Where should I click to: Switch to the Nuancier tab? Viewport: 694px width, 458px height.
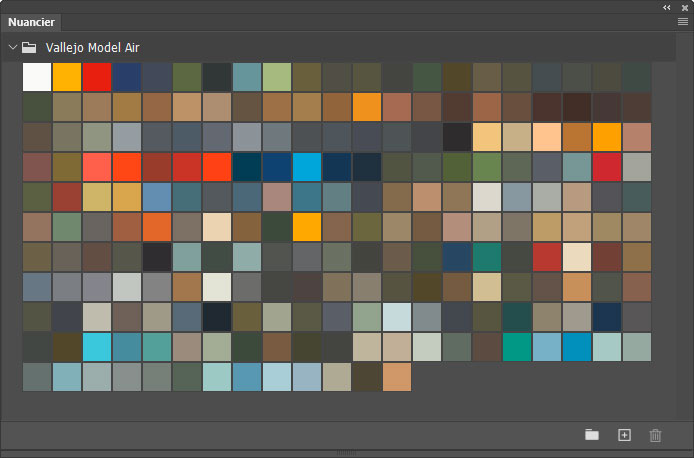[x=31, y=21]
